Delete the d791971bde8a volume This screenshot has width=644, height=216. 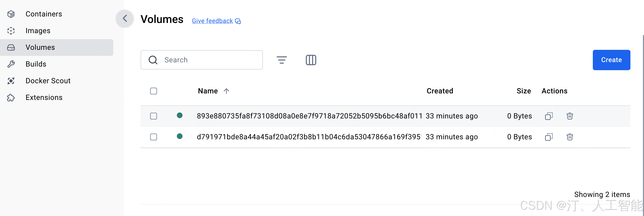(570, 137)
